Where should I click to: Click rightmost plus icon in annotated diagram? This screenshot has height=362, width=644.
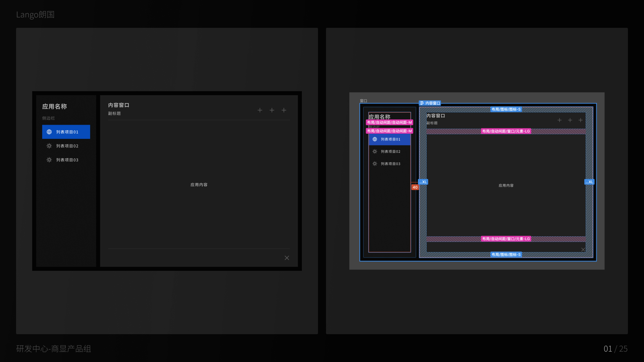click(x=580, y=120)
